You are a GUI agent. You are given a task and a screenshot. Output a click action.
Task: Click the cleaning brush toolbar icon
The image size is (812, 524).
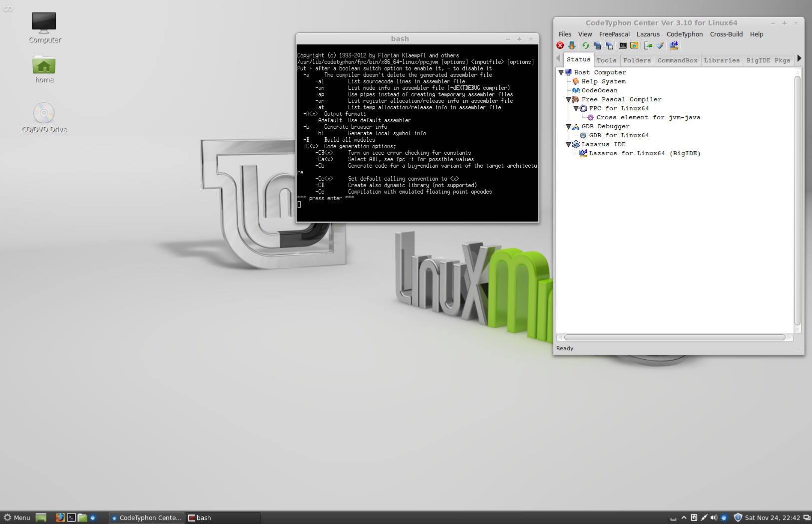[x=660, y=45]
